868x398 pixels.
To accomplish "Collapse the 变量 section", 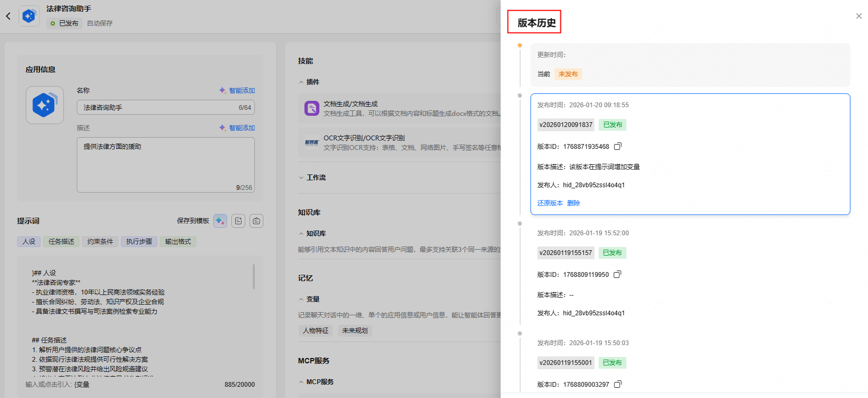I will (301, 299).
